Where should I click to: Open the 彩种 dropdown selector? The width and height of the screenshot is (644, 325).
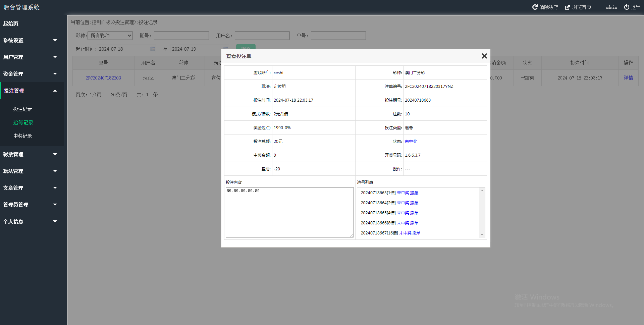[110, 36]
